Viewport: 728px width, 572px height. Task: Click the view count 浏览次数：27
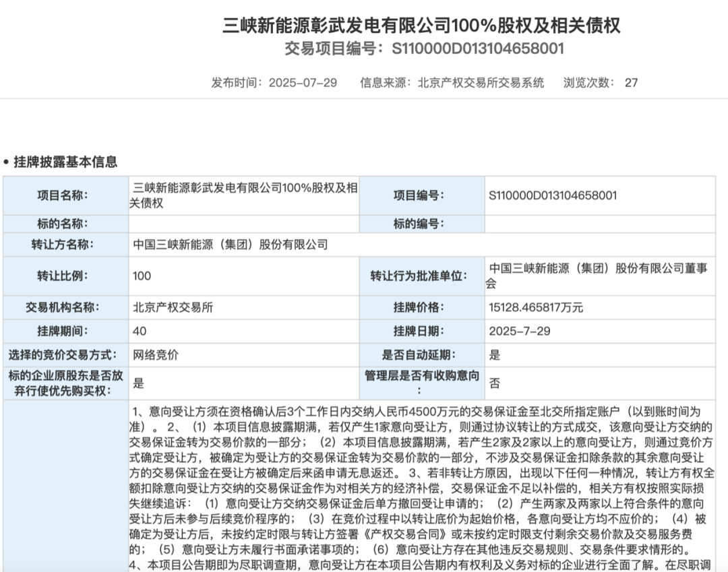click(601, 83)
